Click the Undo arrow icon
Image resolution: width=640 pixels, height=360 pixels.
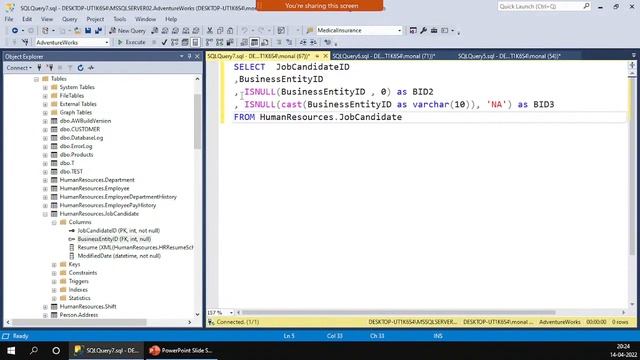point(244,31)
